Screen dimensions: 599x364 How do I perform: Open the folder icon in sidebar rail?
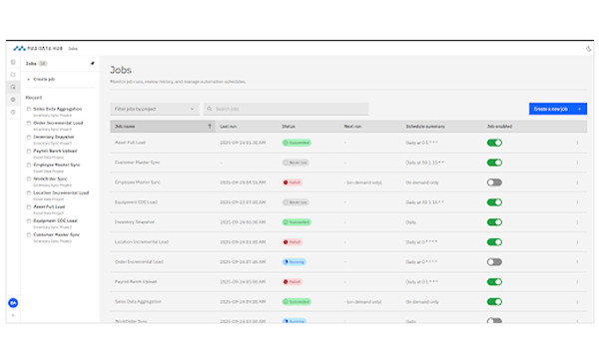click(x=13, y=75)
